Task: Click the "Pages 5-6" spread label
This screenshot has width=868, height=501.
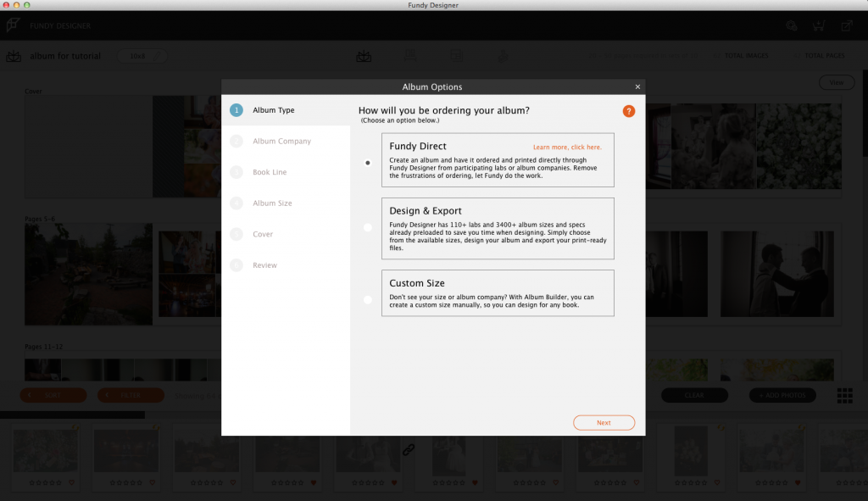Action: point(40,220)
